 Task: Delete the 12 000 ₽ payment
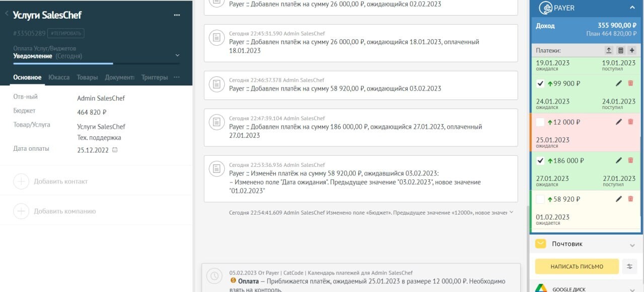(x=631, y=122)
